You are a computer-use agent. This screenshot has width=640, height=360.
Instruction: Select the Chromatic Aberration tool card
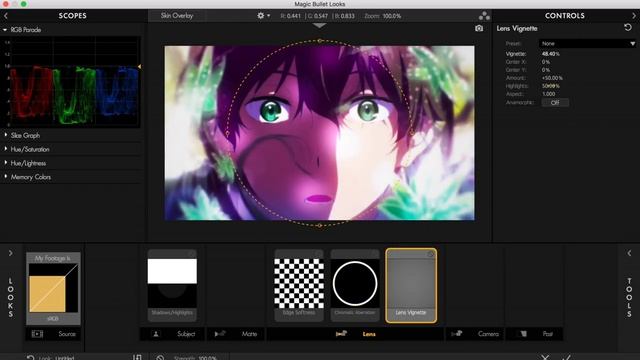355,285
